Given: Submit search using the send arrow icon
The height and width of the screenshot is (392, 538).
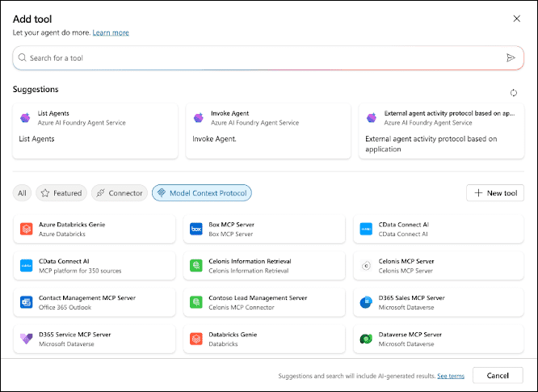Looking at the screenshot, I should (511, 58).
